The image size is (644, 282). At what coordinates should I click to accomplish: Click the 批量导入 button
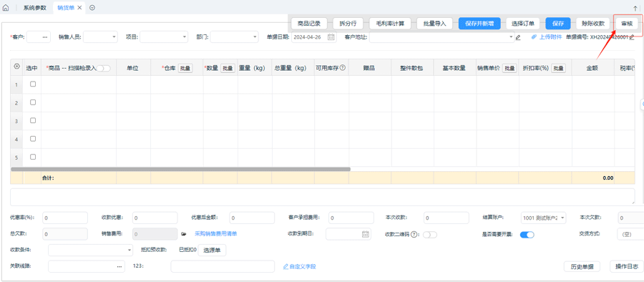click(434, 24)
